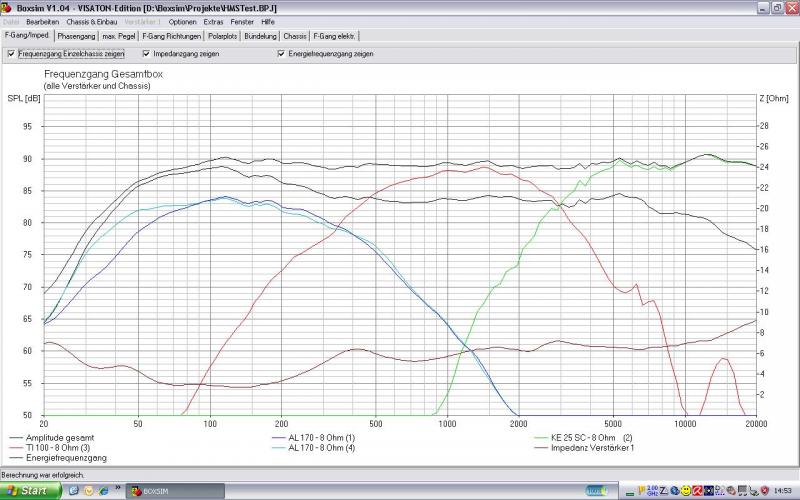
Task: Open the Optionen menu
Action: tap(182, 21)
